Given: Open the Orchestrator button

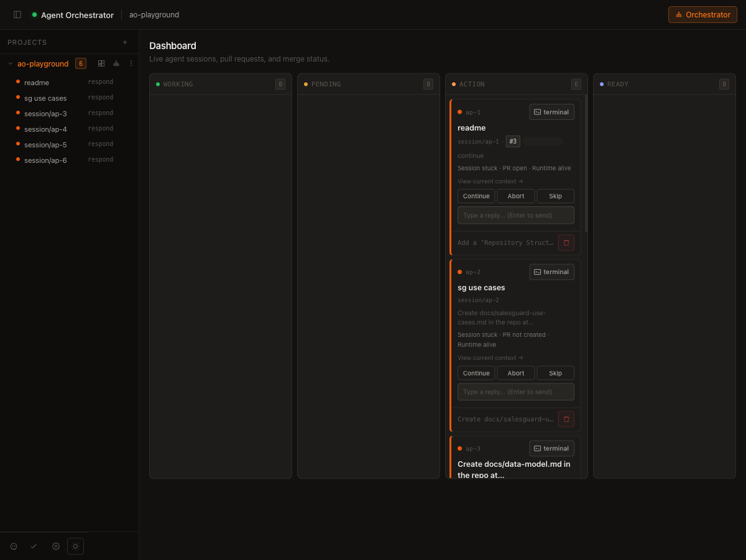Looking at the screenshot, I should point(702,14).
